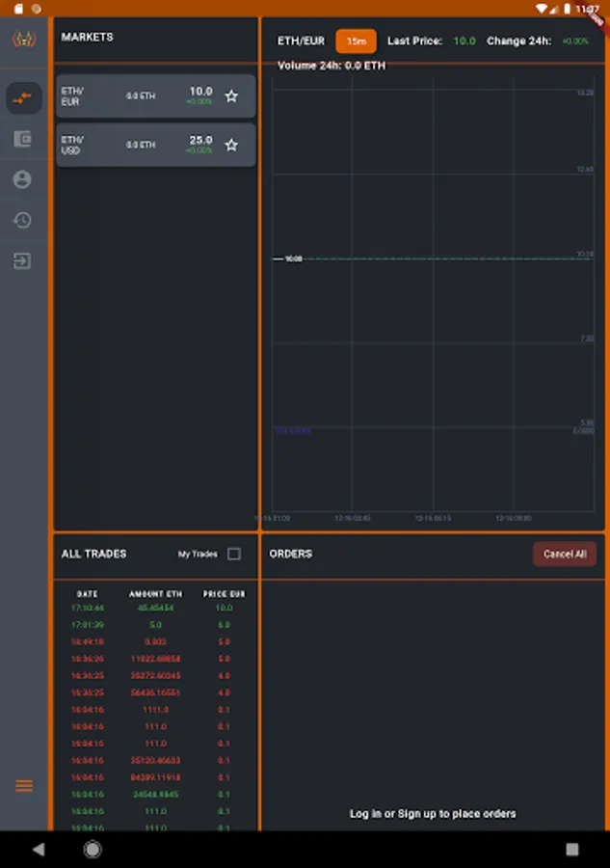Favorite the ETH/EUR market star

(231, 96)
